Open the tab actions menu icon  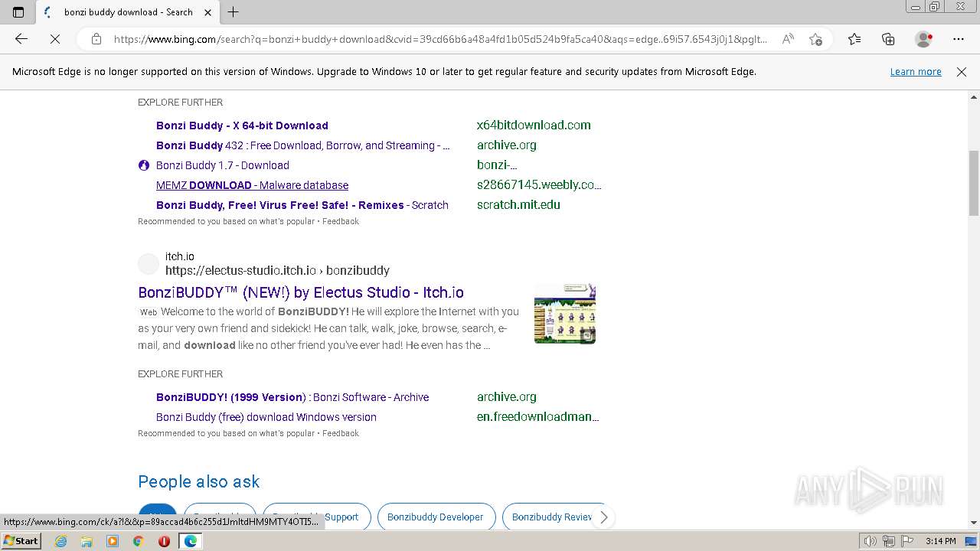coord(18,12)
